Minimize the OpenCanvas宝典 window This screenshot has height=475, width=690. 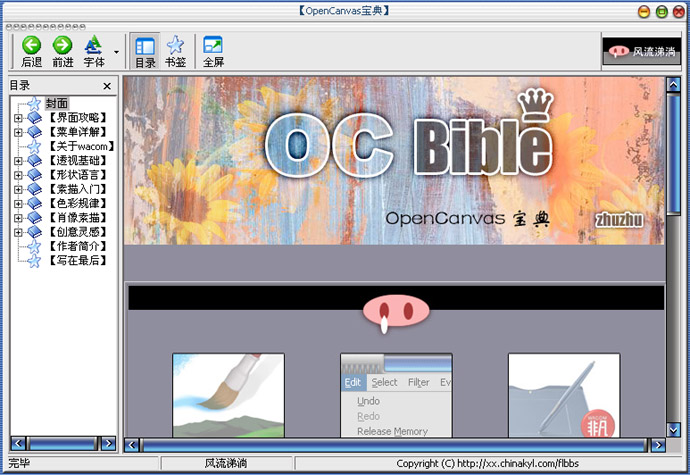tap(644, 12)
